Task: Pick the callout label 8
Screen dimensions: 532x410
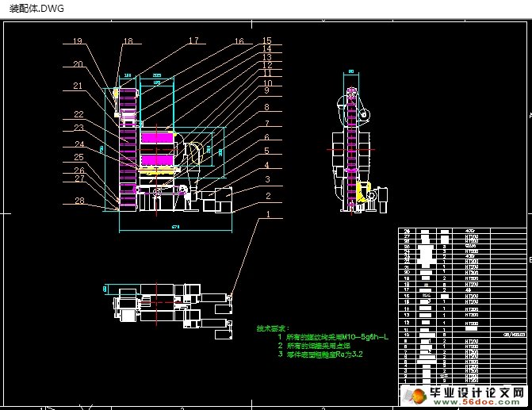Action: pyautogui.click(x=266, y=107)
